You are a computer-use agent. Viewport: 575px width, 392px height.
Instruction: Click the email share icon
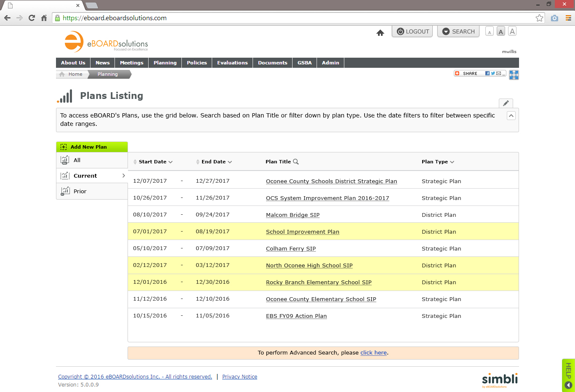pyautogui.click(x=498, y=73)
